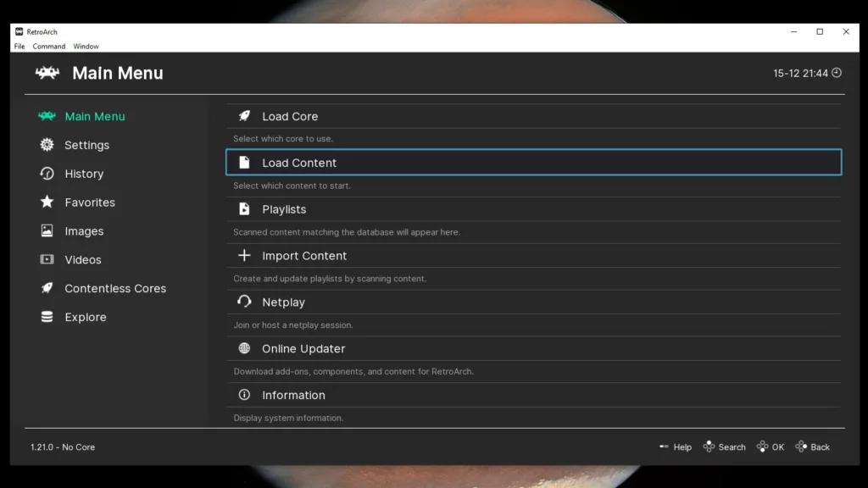Click the Information circle icon
868x488 pixels.
(x=244, y=395)
